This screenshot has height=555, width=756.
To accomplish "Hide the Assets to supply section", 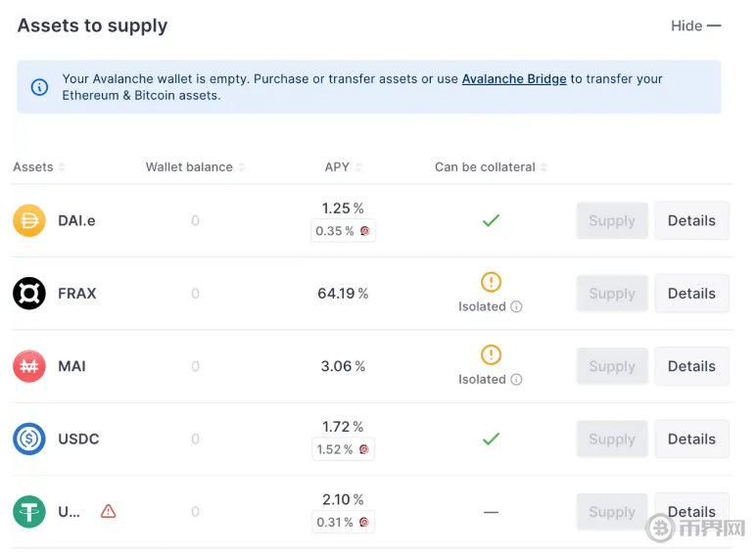I will [x=695, y=25].
